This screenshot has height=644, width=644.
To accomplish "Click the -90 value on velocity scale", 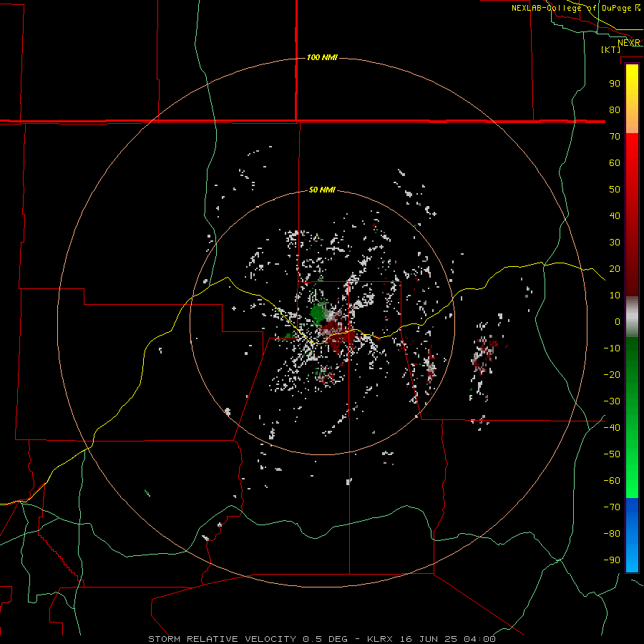I will point(612,560).
